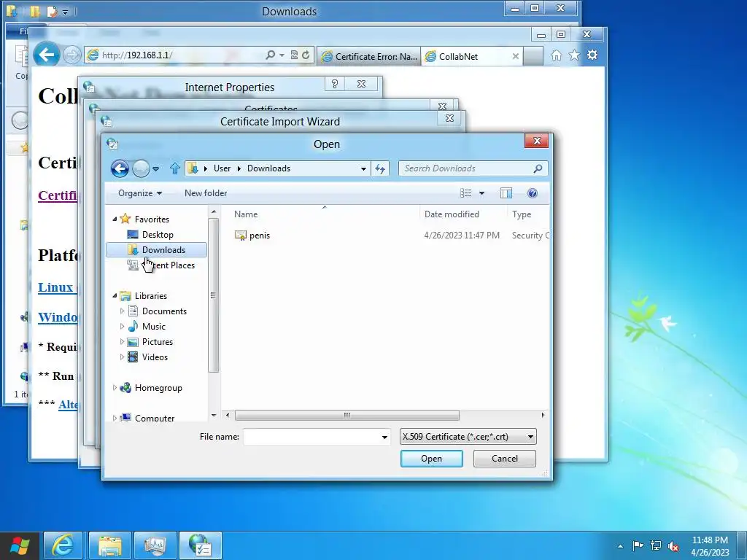Switch to the CollabNet tab
747x560 pixels.
[x=466, y=57]
